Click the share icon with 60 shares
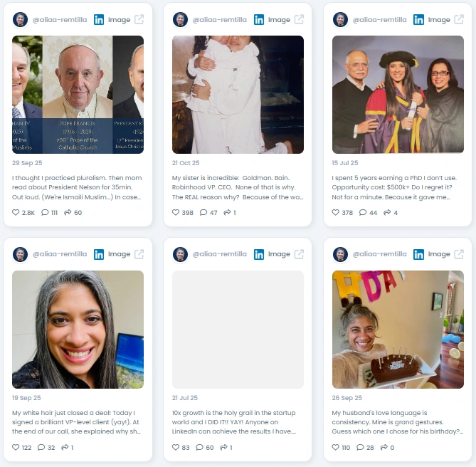Viewport: 476px width, 467px height. click(x=68, y=212)
